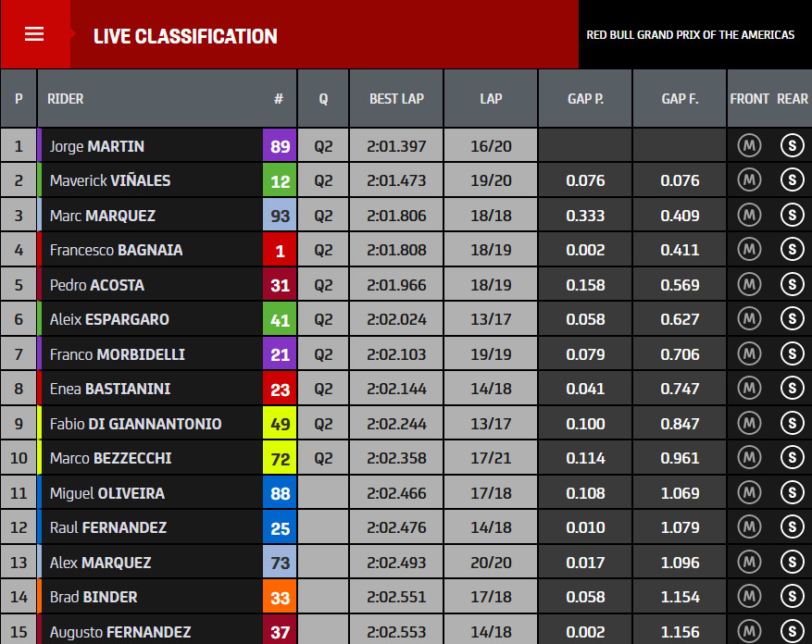Click Brad Binder's front tyre M icon
812x644 pixels.
pyautogui.click(x=749, y=597)
